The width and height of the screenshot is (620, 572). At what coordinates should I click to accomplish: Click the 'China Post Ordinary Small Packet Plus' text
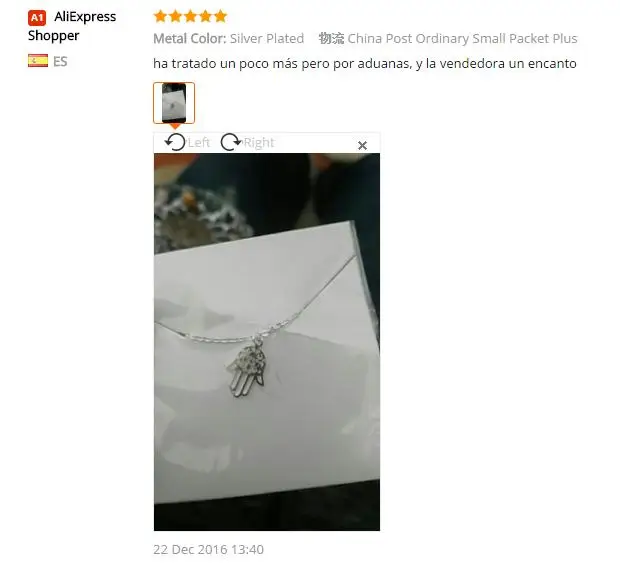tap(462, 38)
